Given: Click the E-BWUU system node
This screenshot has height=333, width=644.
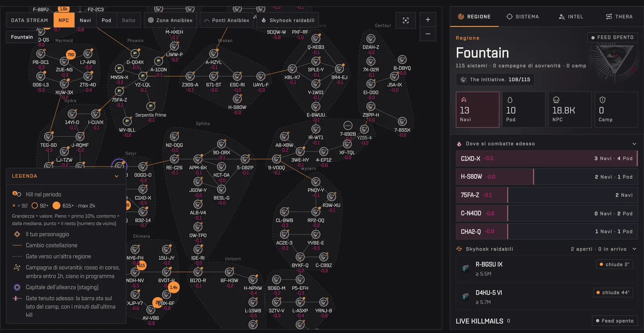Looking at the screenshot, I should (316, 106).
